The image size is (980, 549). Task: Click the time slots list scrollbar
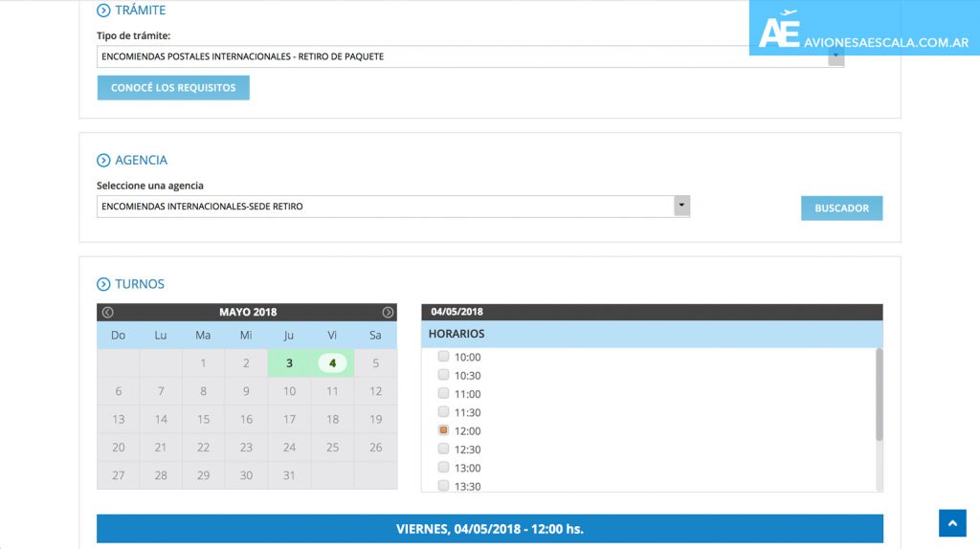[880, 394]
